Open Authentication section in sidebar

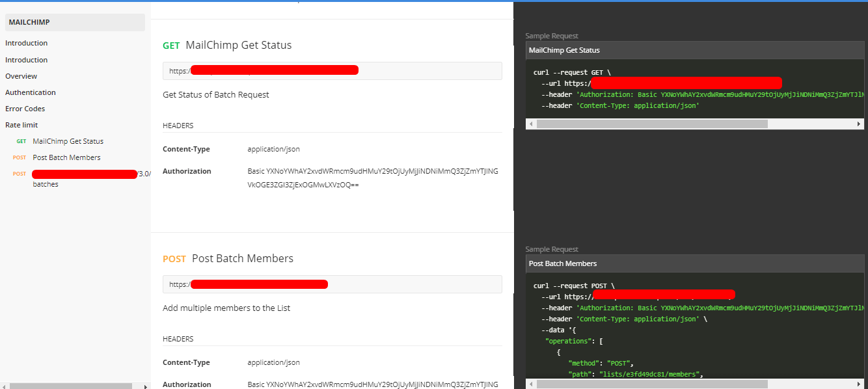(31, 92)
